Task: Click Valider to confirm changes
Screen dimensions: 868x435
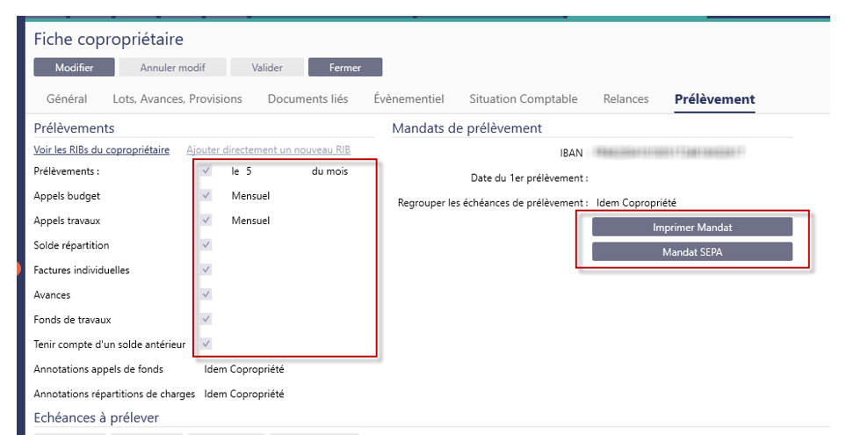Action: (x=266, y=68)
